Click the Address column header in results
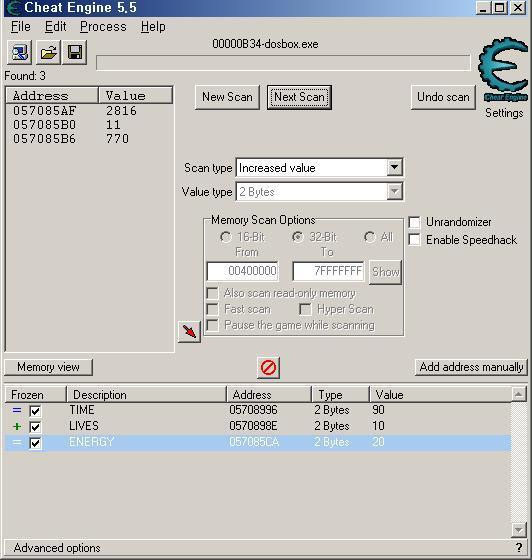The width and height of the screenshot is (532, 560). pyautogui.click(x=52, y=96)
